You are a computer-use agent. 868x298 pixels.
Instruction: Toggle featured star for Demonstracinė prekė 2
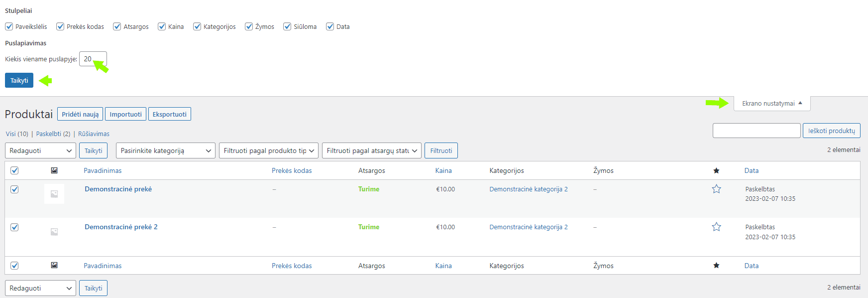[x=716, y=227]
